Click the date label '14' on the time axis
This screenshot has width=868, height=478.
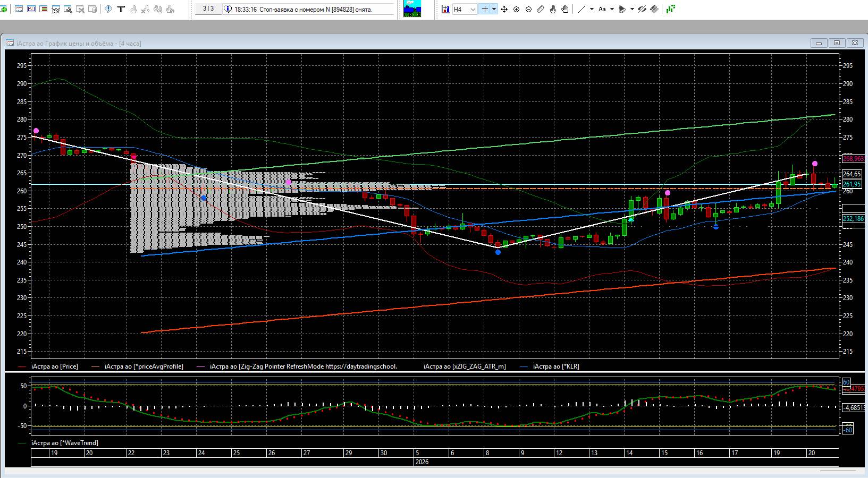pos(629,453)
